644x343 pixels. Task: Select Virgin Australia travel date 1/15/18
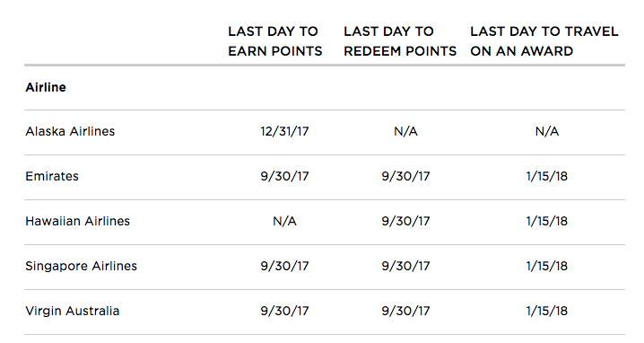point(547,311)
